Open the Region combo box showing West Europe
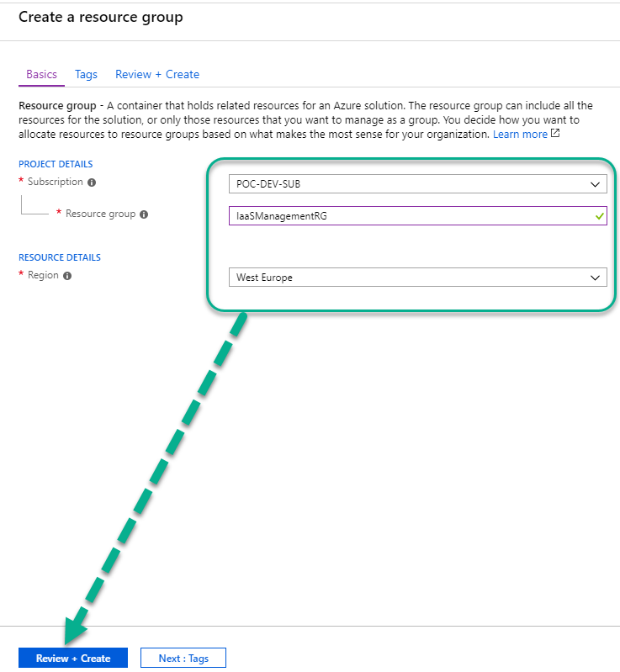The width and height of the screenshot is (620, 672). pos(418,278)
